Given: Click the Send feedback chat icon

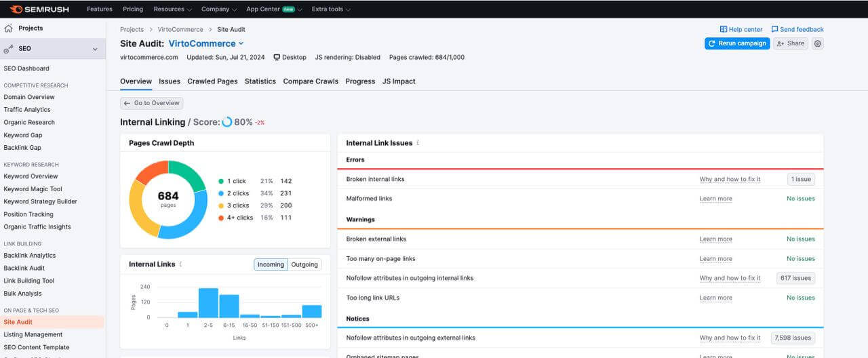Looking at the screenshot, I should pos(775,29).
